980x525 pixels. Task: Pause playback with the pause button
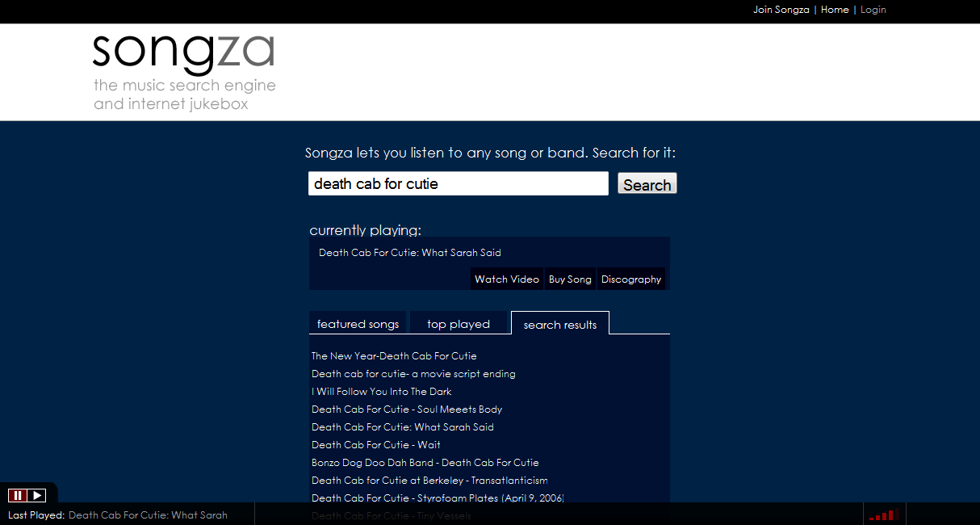tap(17, 495)
